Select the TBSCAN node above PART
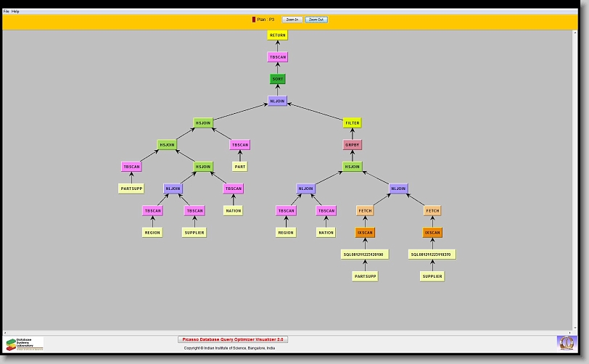The image size is (589, 364). [x=240, y=145]
